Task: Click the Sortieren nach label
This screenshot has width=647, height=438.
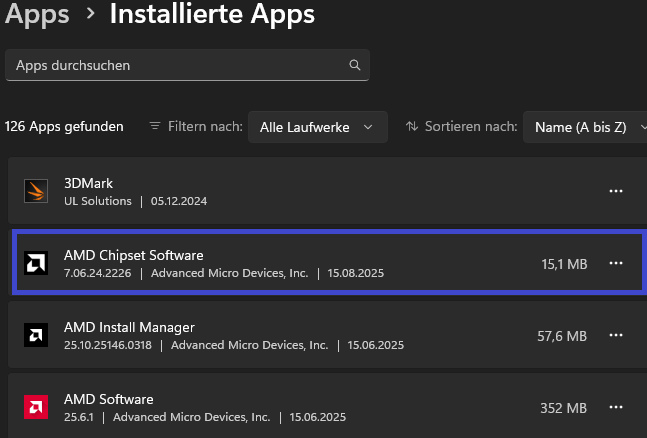Action: [x=471, y=126]
